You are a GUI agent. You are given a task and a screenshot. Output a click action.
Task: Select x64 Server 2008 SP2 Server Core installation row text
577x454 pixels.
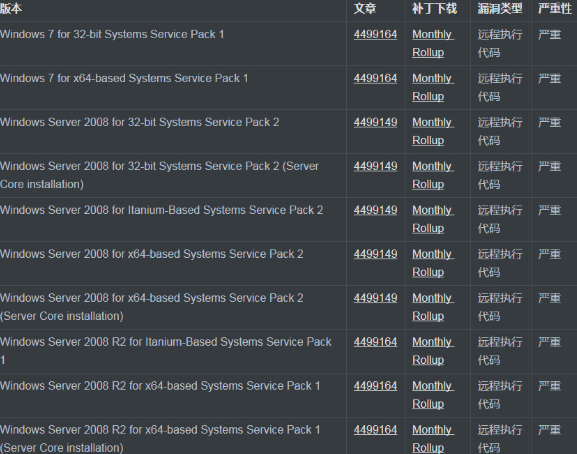(152, 307)
